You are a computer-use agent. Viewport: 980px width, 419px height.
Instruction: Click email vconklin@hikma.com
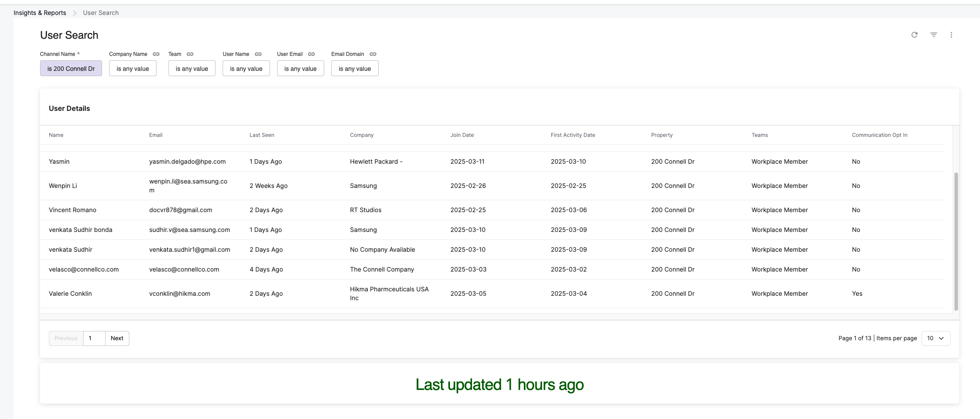179,294
